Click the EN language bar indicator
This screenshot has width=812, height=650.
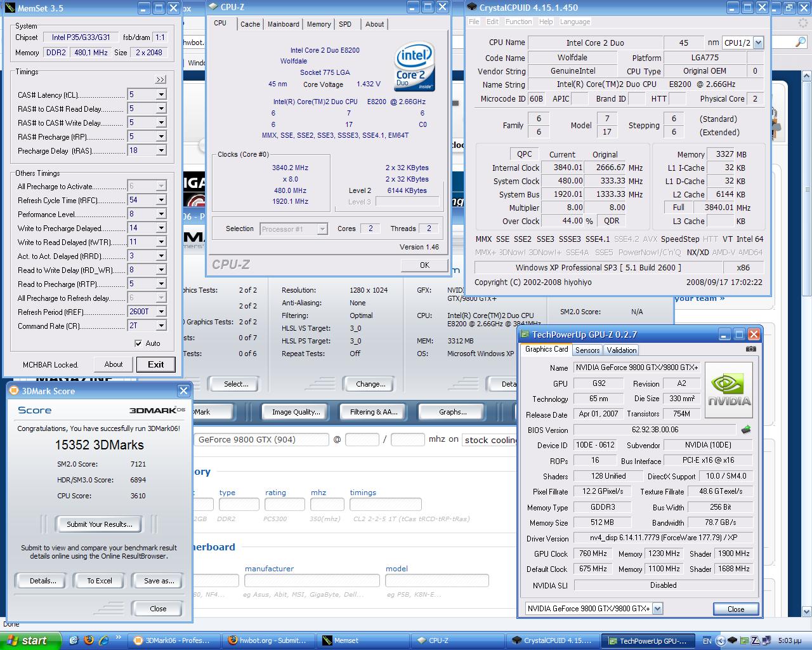pyautogui.click(x=707, y=641)
